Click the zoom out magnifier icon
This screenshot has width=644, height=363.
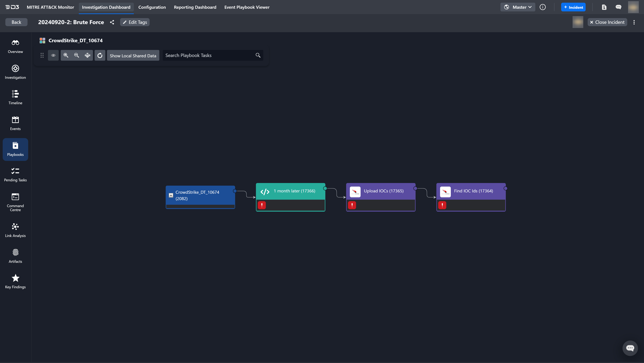pyautogui.click(x=77, y=55)
